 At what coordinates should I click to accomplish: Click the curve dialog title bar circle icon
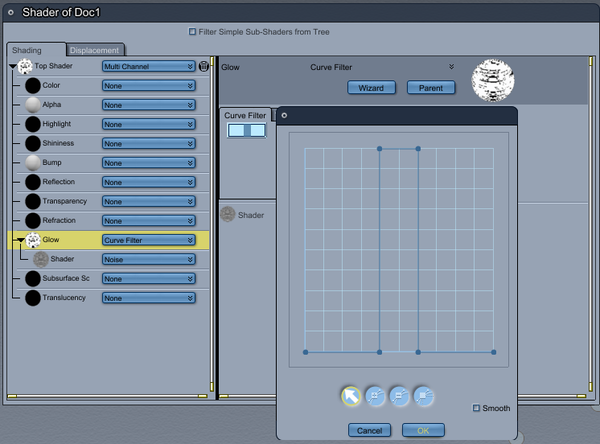point(284,115)
